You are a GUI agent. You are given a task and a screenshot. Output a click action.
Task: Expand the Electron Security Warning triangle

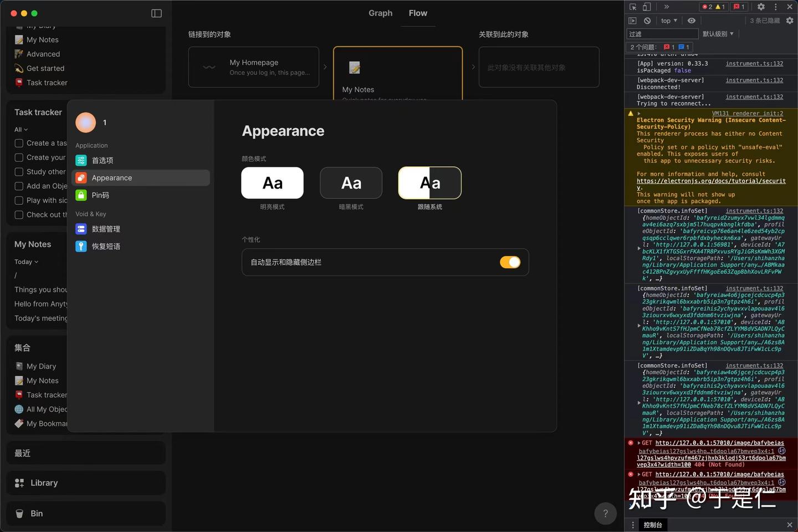638,114
